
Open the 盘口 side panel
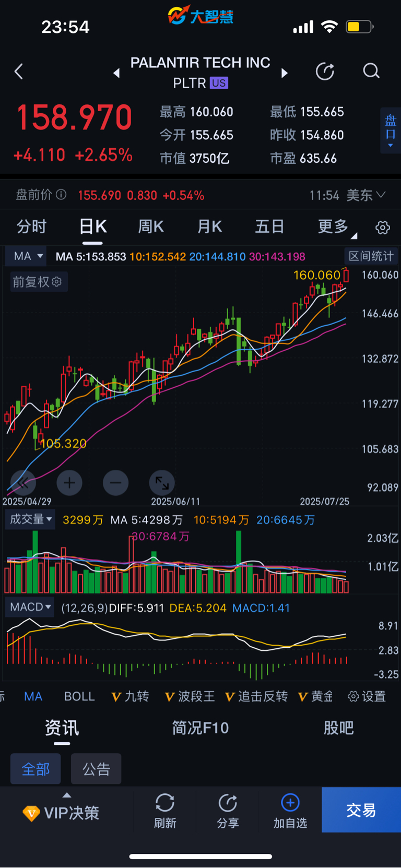pyautogui.click(x=390, y=130)
